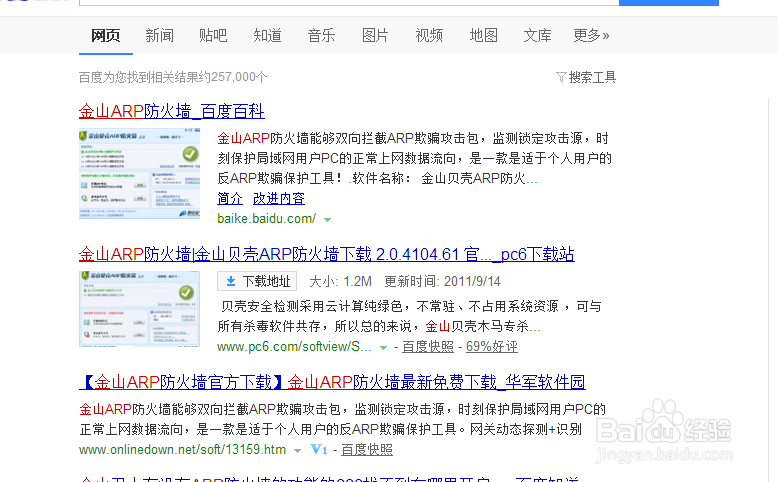Click the 百度为您找到相关结果约257,000个 text

tap(173, 77)
